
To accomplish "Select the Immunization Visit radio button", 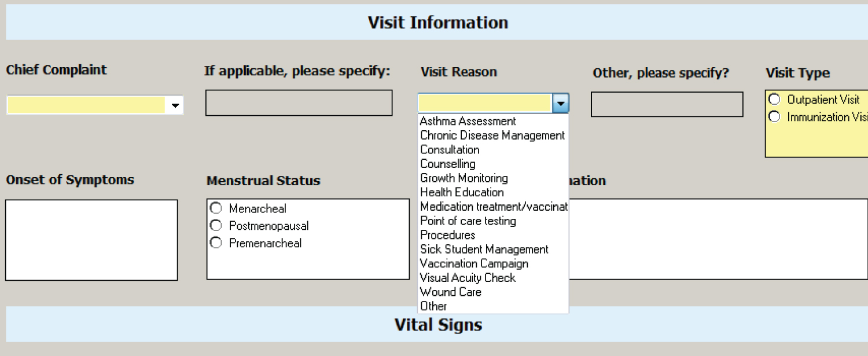I will (x=774, y=117).
